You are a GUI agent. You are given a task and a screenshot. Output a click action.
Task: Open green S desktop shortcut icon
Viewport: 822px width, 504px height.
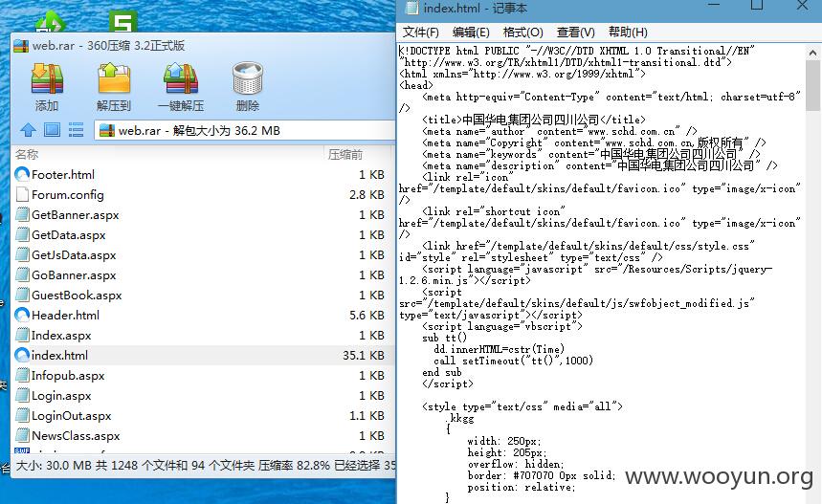pos(123,22)
